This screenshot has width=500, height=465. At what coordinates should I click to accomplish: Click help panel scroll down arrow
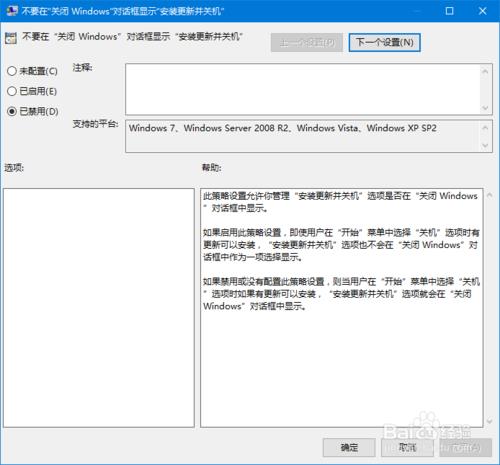[x=489, y=421]
